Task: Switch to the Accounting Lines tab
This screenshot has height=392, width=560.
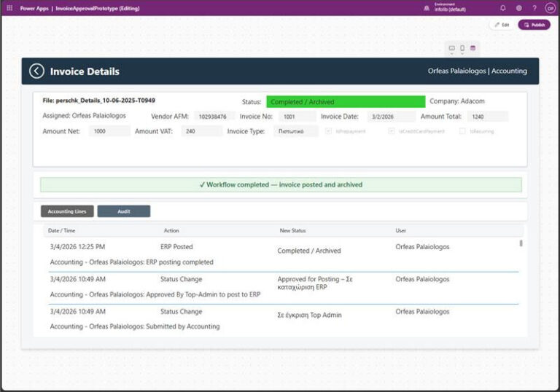Action: tap(67, 211)
